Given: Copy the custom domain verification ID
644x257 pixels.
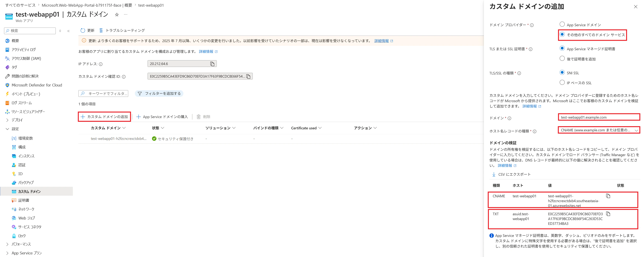Looking at the screenshot, I should click(x=248, y=76).
